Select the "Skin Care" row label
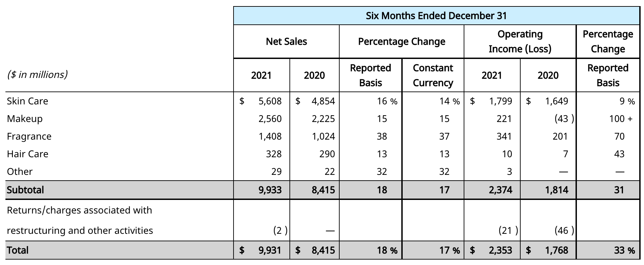This screenshot has width=644, height=265. click(27, 101)
